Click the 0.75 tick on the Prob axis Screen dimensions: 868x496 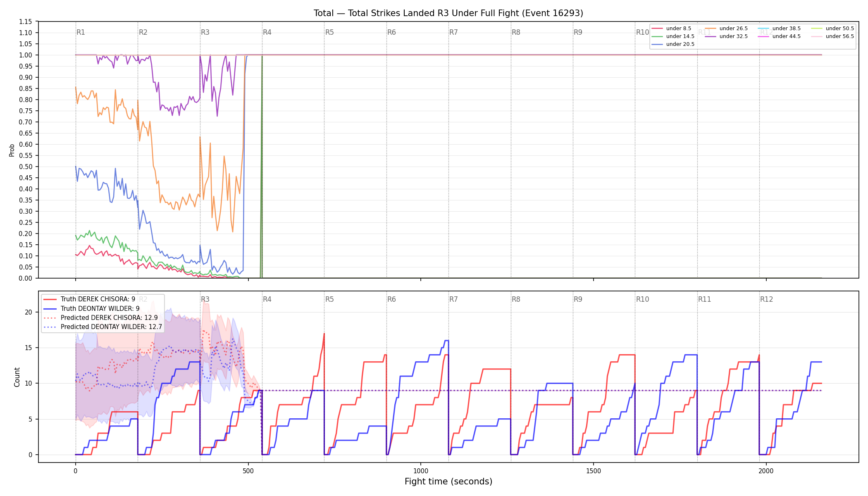click(26, 111)
